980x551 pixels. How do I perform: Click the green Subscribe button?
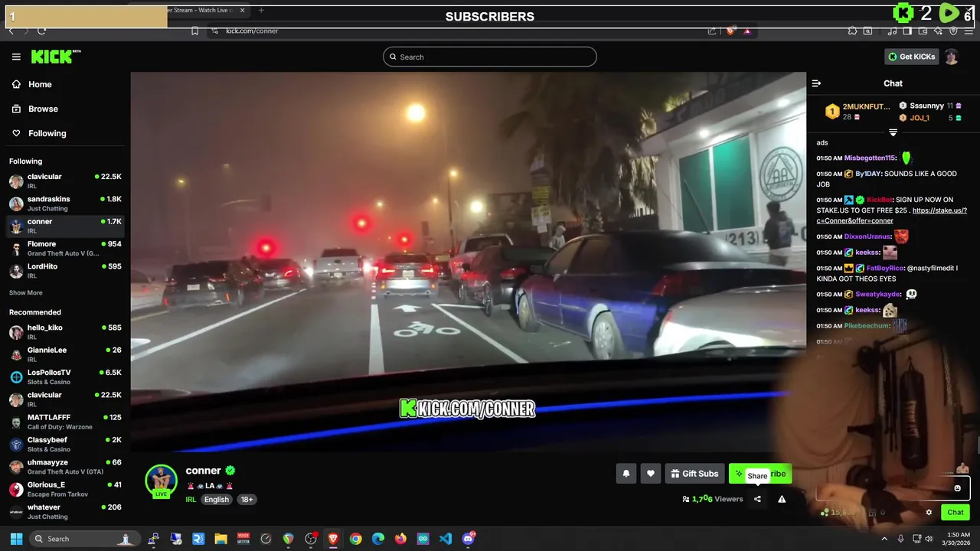pyautogui.click(x=760, y=474)
